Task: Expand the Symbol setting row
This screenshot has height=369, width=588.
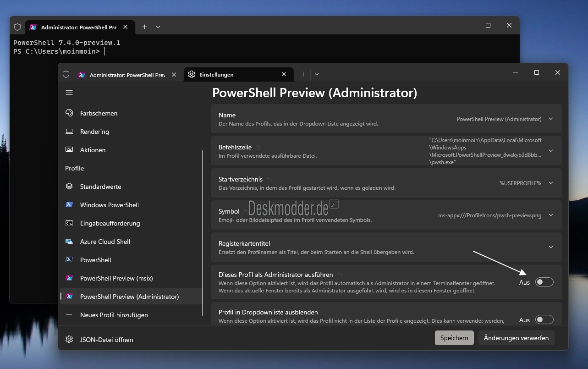Action: tap(551, 215)
